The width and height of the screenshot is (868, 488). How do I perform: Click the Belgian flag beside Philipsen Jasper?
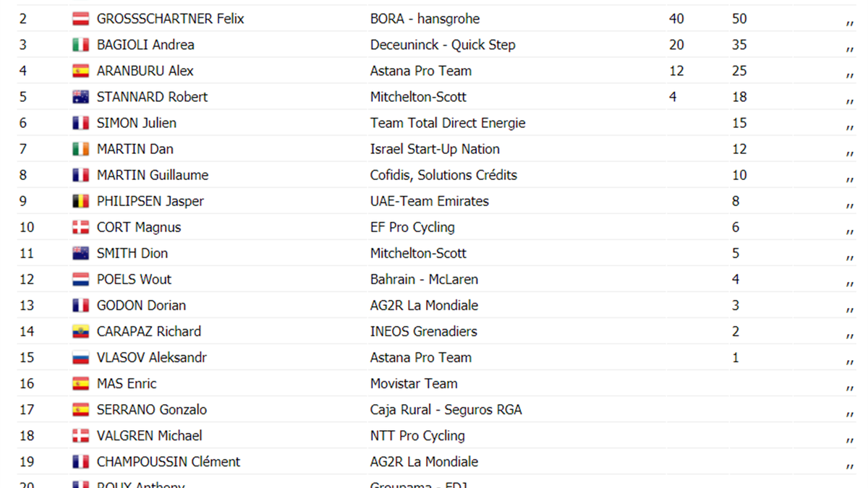tap(80, 202)
